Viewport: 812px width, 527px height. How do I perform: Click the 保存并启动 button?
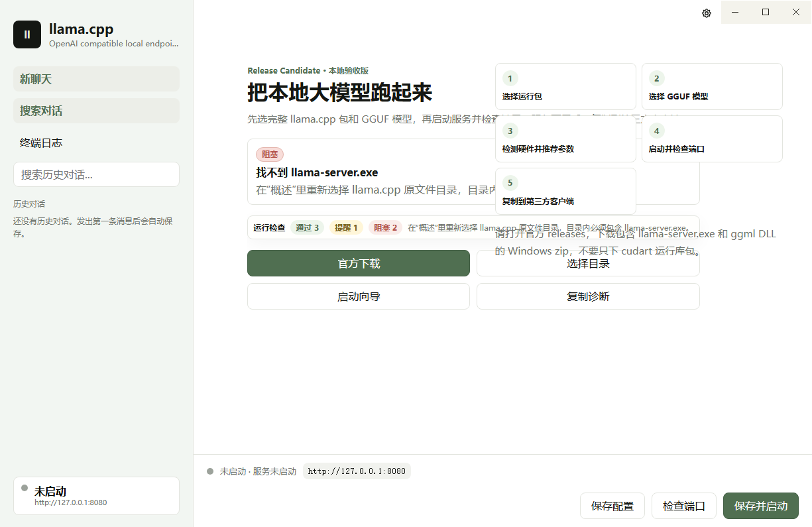[761, 506]
